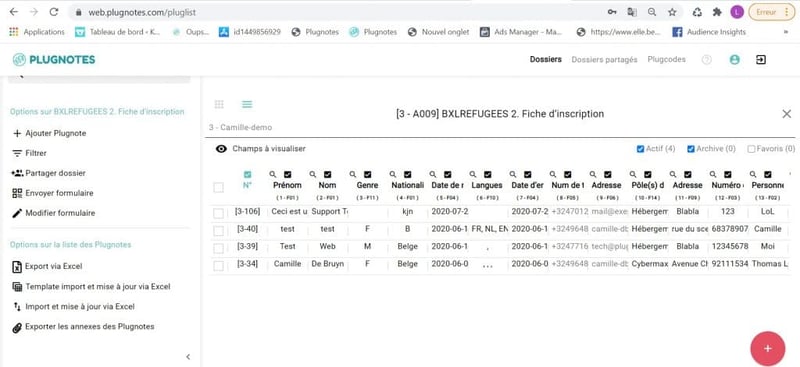Select row [3-40] checkbox
800x367 pixels.
click(x=218, y=231)
